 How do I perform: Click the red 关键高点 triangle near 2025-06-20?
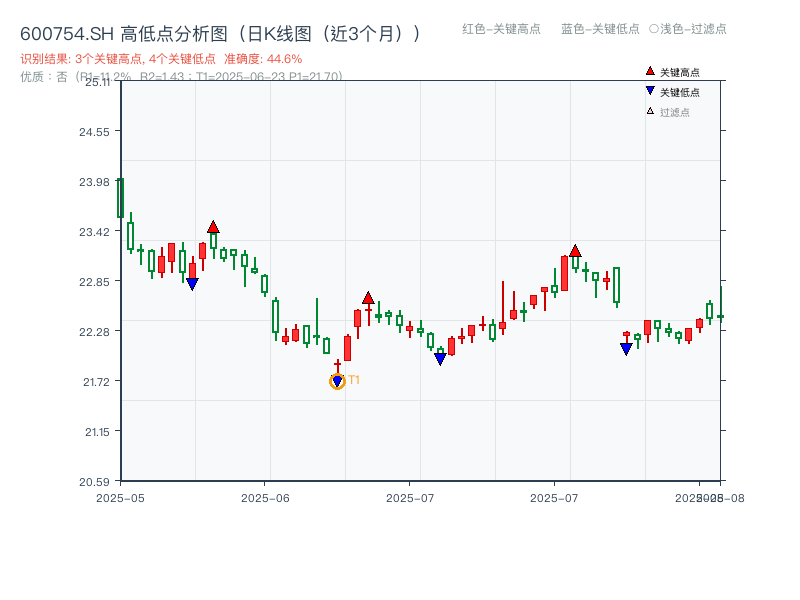(368, 297)
